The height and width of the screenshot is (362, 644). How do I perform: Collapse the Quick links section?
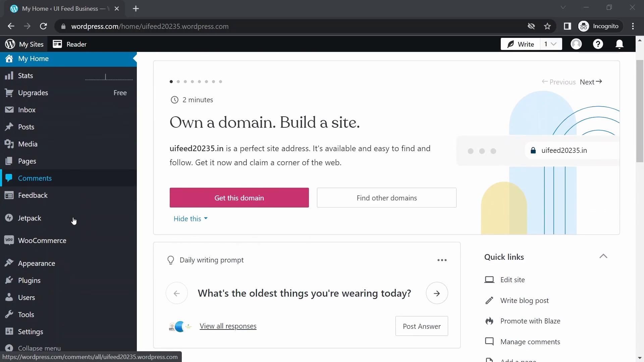tap(603, 256)
